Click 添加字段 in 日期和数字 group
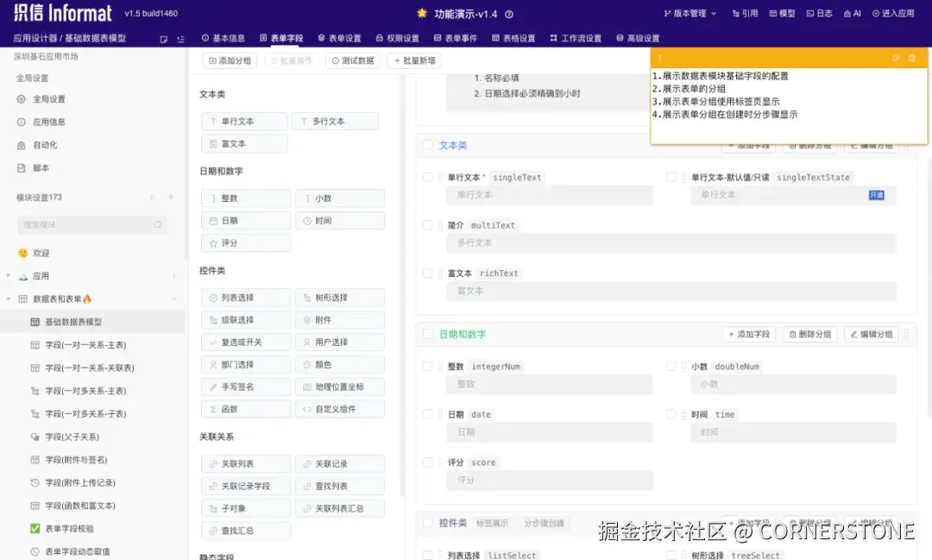The height and width of the screenshot is (560, 932). tap(749, 334)
